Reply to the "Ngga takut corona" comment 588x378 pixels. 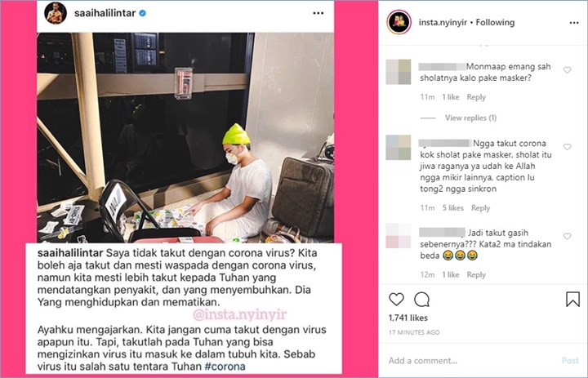pyautogui.click(x=480, y=207)
